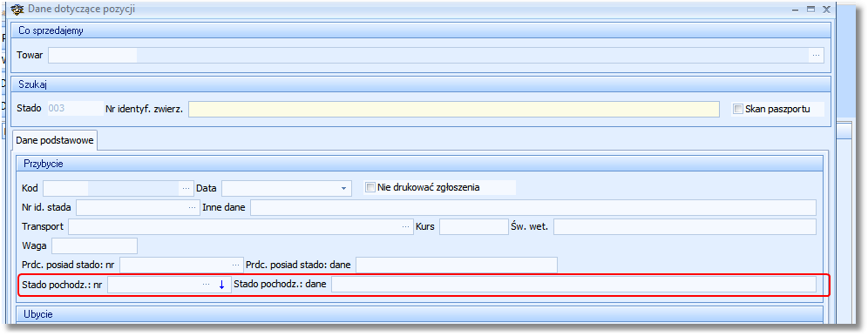
Task: Open Stado pochodz. nr ellipsis button
Action: [x=206, y=285]
